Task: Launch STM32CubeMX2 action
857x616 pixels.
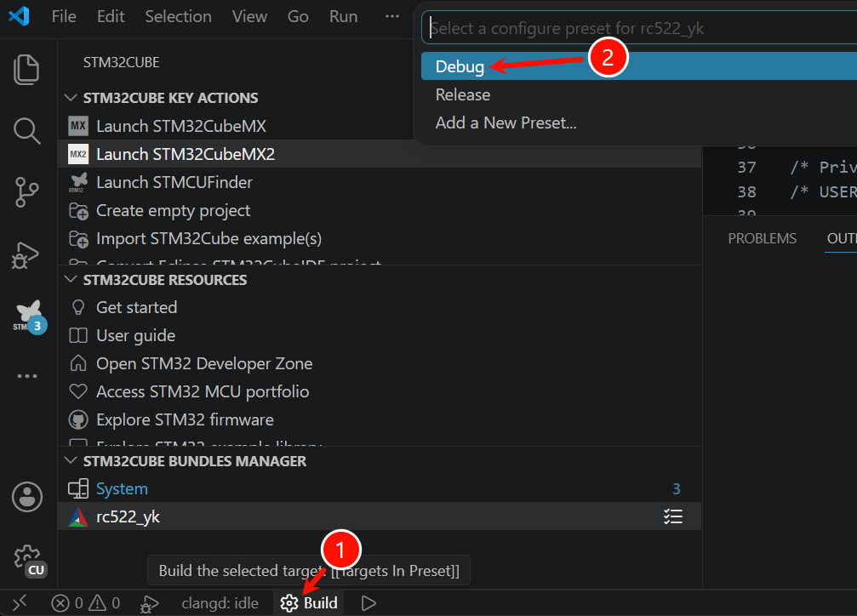Action: 186,154
